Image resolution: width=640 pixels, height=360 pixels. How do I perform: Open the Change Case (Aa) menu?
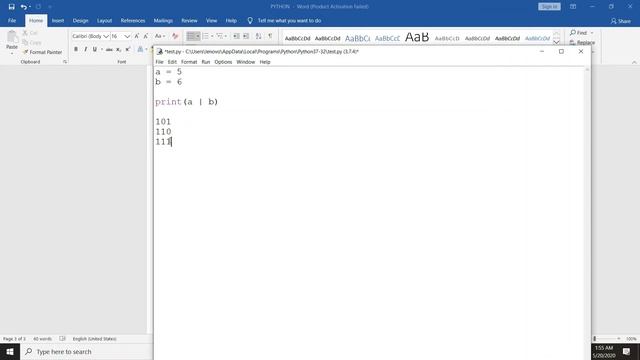[160, 36]
